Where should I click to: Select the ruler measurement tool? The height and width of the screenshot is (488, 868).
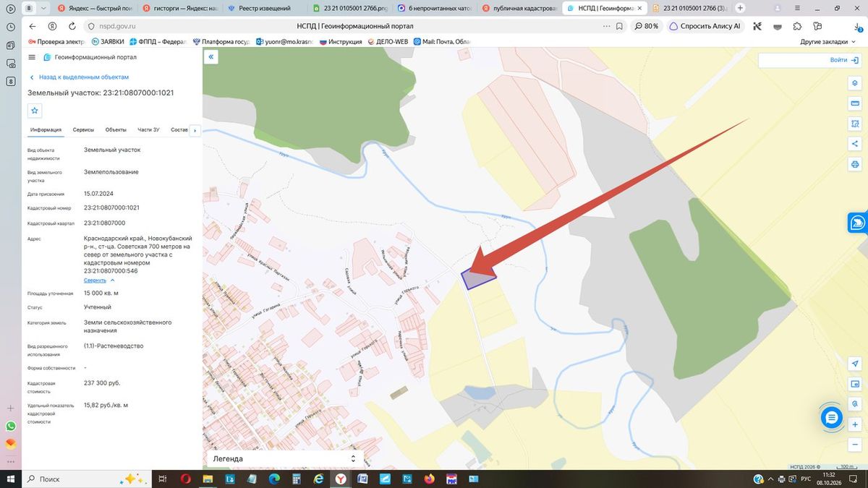pyautogui.click(x=855, y=103)
